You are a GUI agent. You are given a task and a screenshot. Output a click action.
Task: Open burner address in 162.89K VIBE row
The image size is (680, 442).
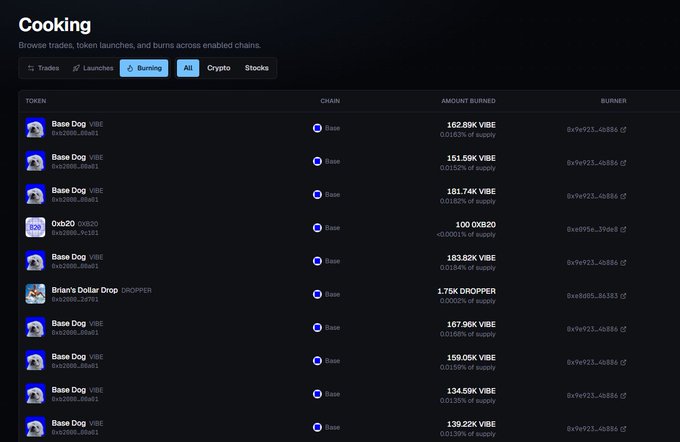[x=592, y=130]
